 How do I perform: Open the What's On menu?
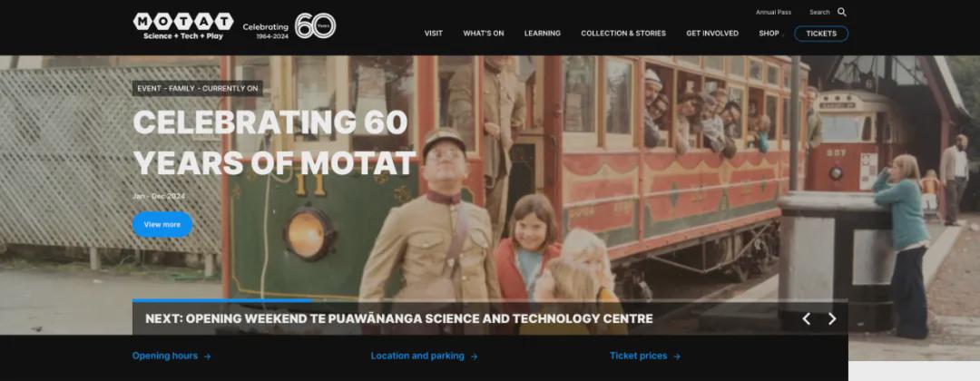pos(483,34)
